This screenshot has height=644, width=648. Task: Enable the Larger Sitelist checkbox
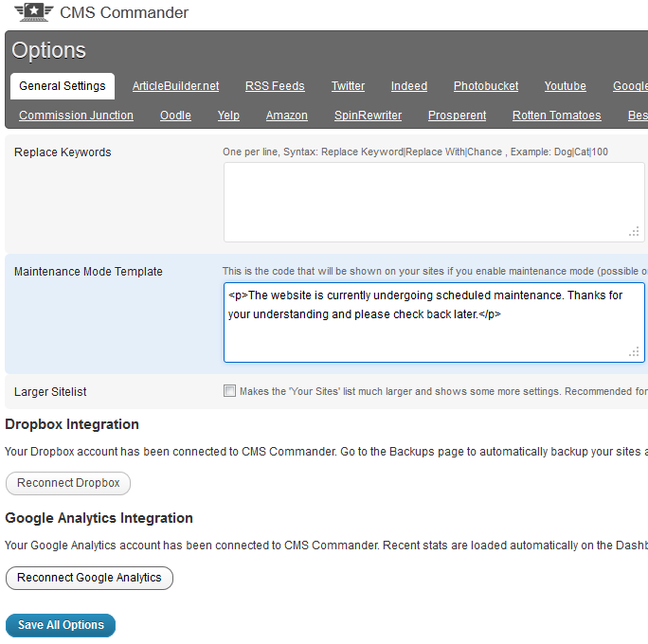click(229, 391)
